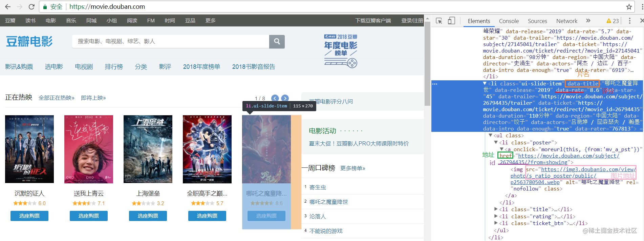The height and width of the screenshot is (241, 644).
Task: Open 不能说的游戏 in weekly chart
Action: tap(326, 231)
